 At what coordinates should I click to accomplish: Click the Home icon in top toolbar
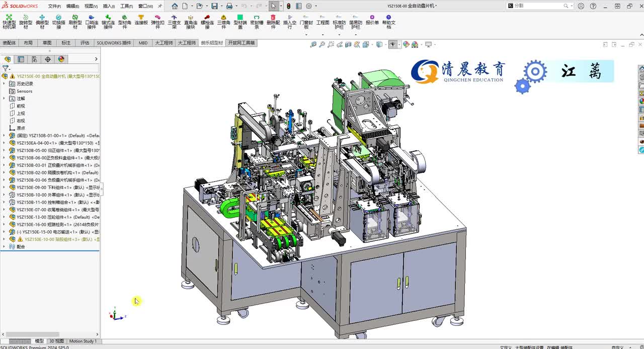175,6
